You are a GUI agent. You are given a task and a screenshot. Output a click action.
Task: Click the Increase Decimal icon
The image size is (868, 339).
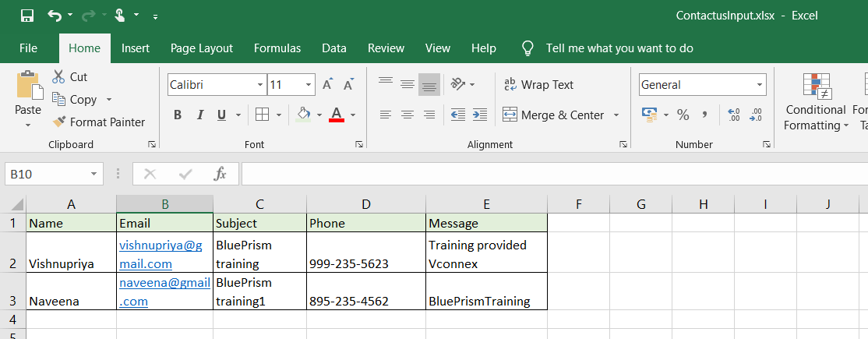[734, 115]
